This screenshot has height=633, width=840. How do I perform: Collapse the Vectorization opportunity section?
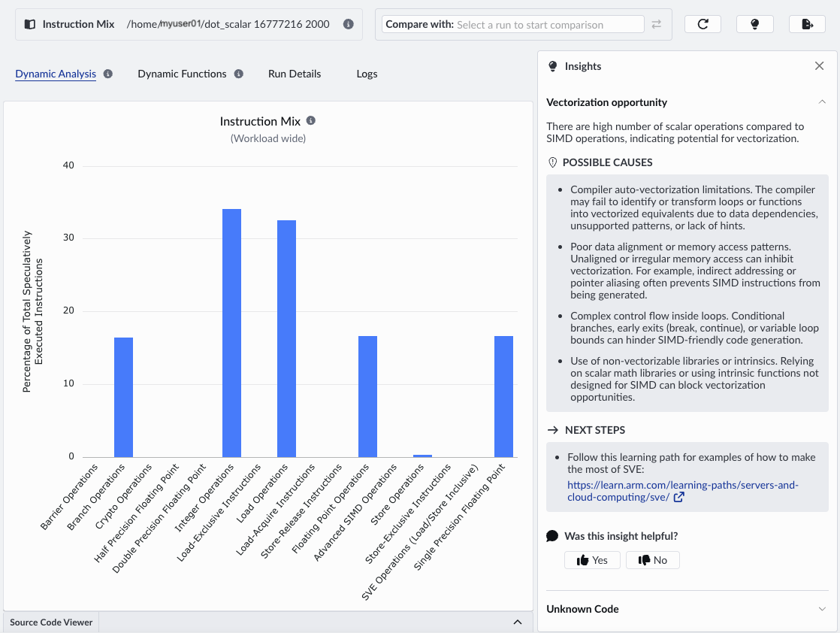coord(820,102)
